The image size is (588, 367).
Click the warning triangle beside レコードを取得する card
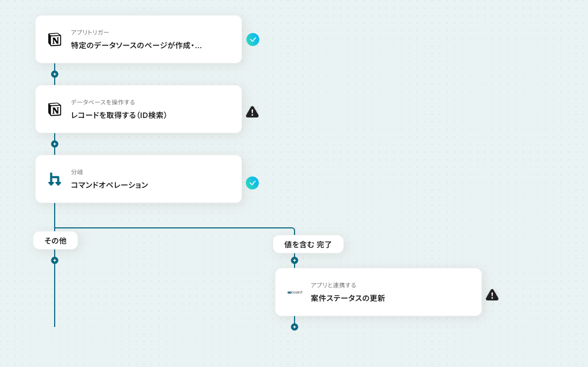click(x=252, y=112)
